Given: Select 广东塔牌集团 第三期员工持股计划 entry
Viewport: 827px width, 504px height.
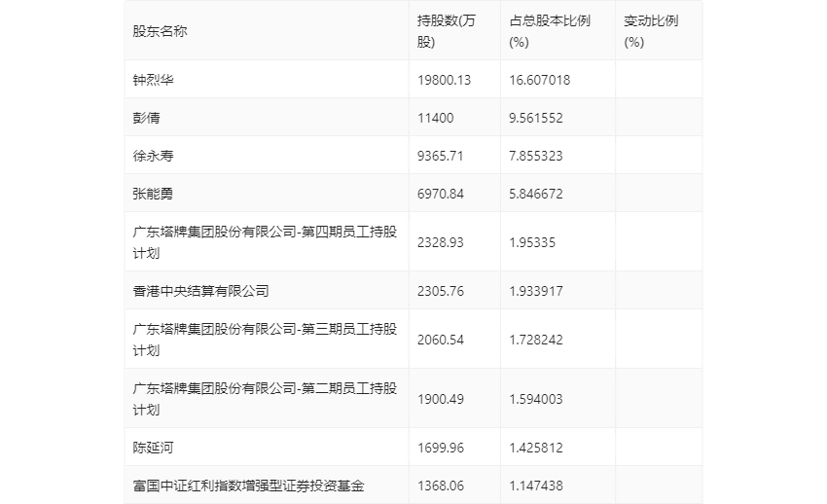Looking at the screenshot, I should [x=265, y=340].
